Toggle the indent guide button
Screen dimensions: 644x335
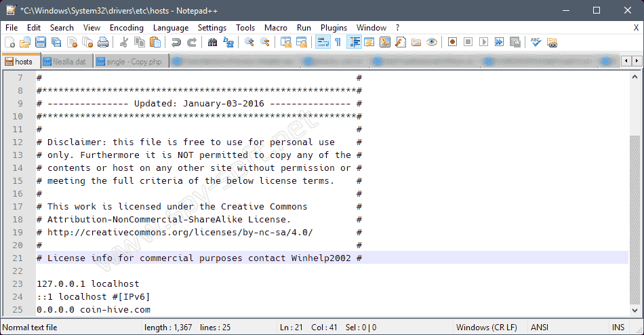tap(354, 42)
